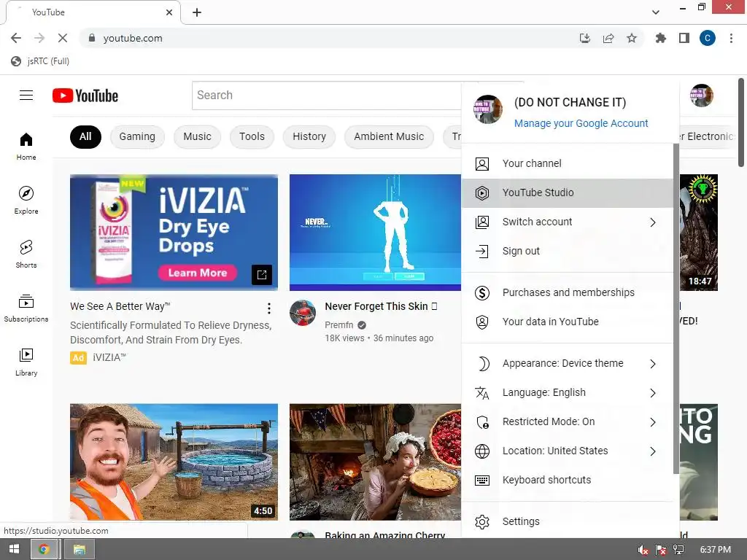Select Your channel menu item
Viewport: 747px width, 560px height.
[567, 164]
